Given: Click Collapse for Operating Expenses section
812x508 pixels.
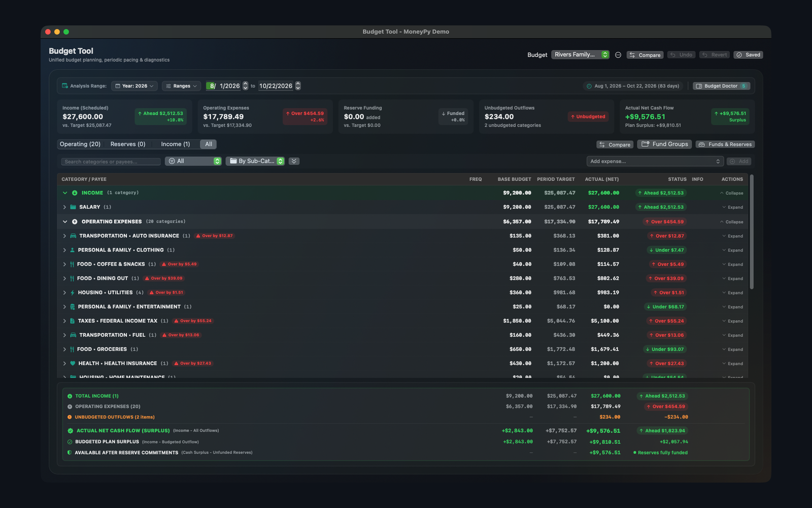Looking at the screenshot, I should pos(731,221).
